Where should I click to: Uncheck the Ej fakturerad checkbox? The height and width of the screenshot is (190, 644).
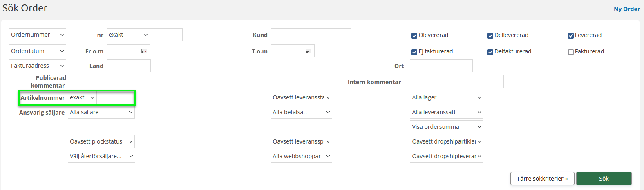(x=414, y=52)
